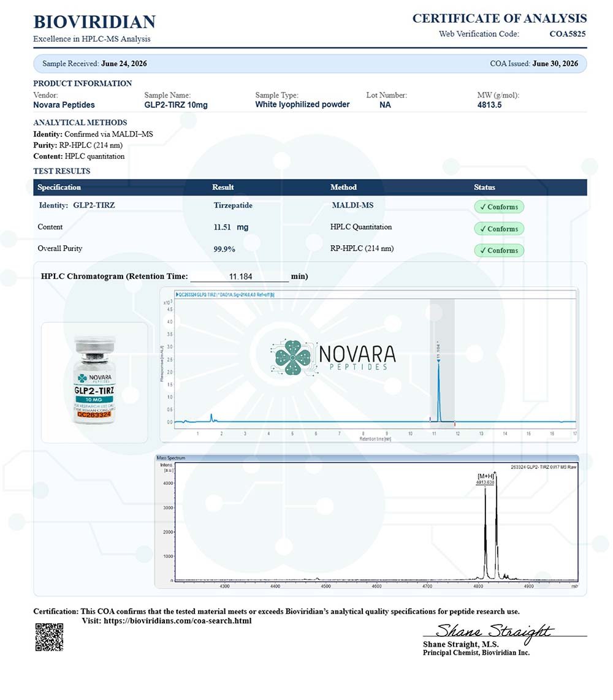This screenshot has height=700, width=613.
Task: Click the COA Issued date June 30, 2026
Action: click(x=555, y=63)
